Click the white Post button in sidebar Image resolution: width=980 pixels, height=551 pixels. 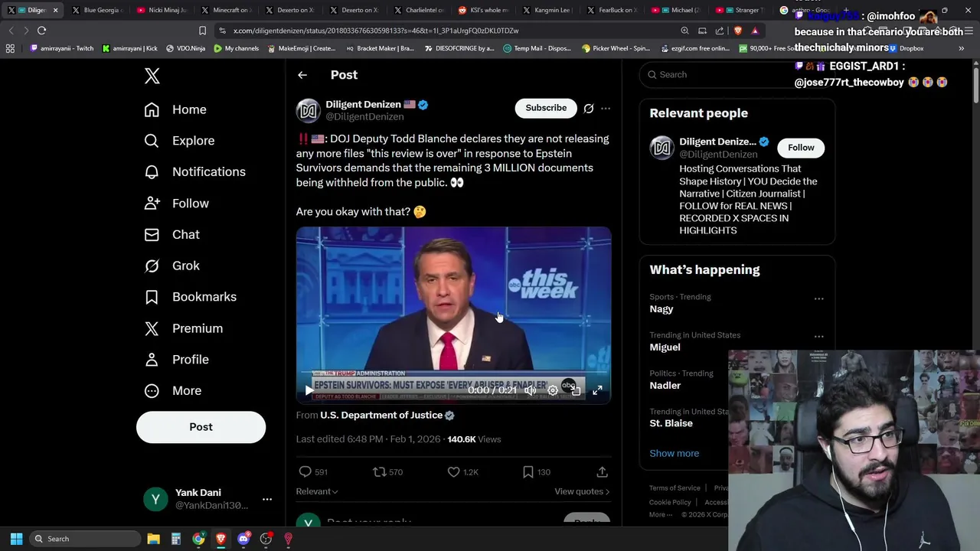coord(201,427)
